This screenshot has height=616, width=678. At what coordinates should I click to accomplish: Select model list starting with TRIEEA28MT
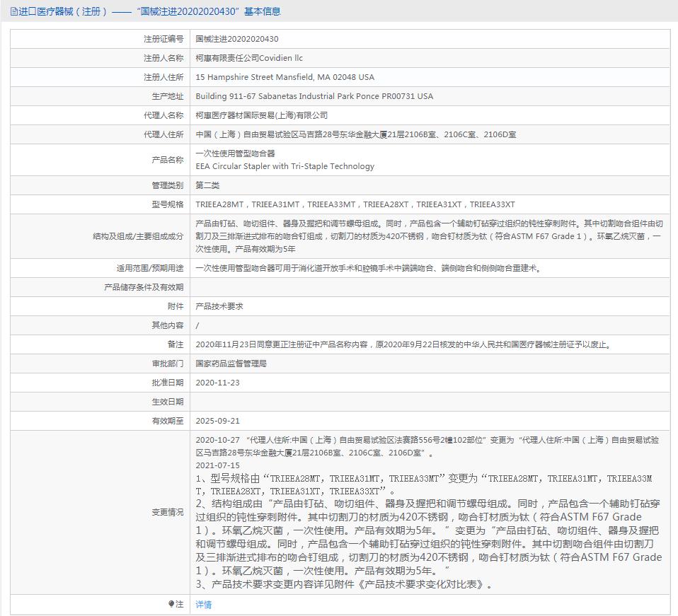pos(355,204)
